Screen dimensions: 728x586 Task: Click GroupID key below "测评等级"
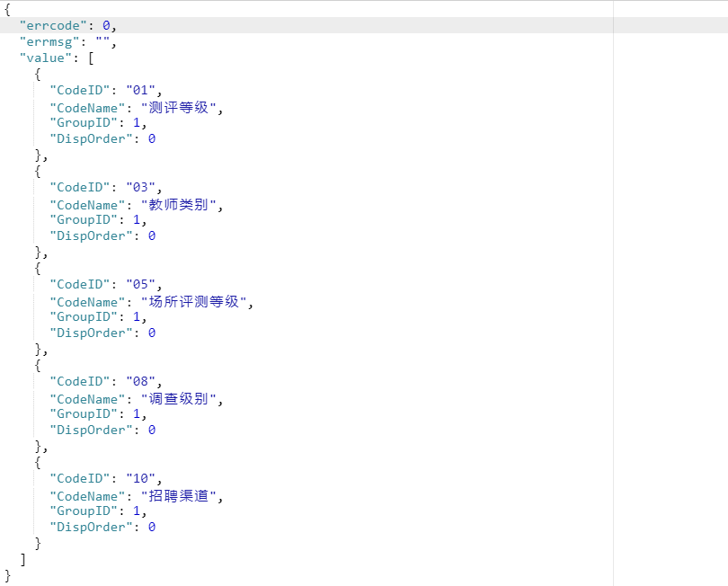click(84, 122)
